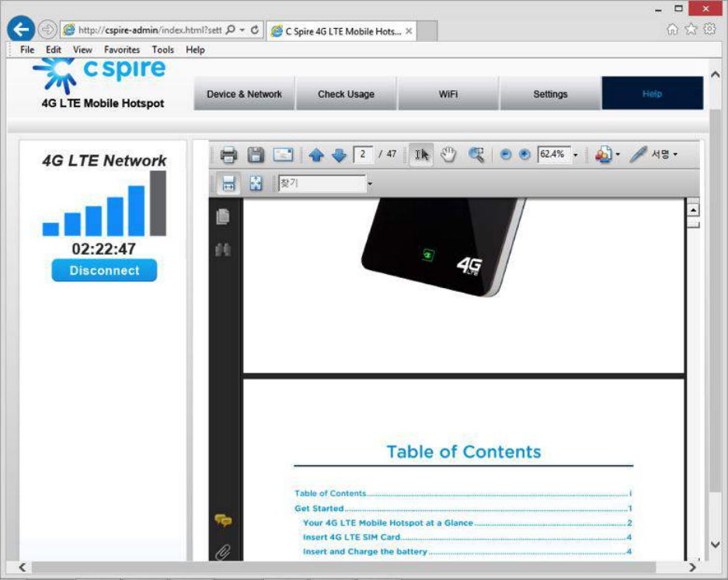Click the PDF email envelope icon
The image size is (728, 580).
(x=283, y=155)
